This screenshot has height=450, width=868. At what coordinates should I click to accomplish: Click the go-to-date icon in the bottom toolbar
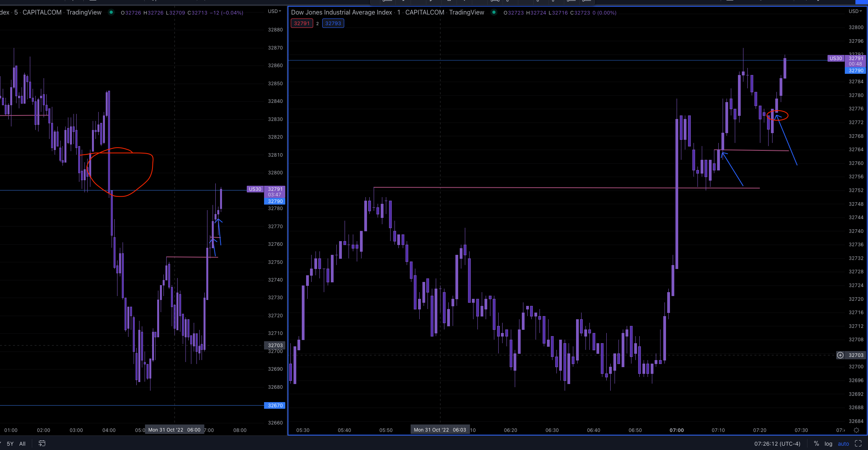point(42,443)
